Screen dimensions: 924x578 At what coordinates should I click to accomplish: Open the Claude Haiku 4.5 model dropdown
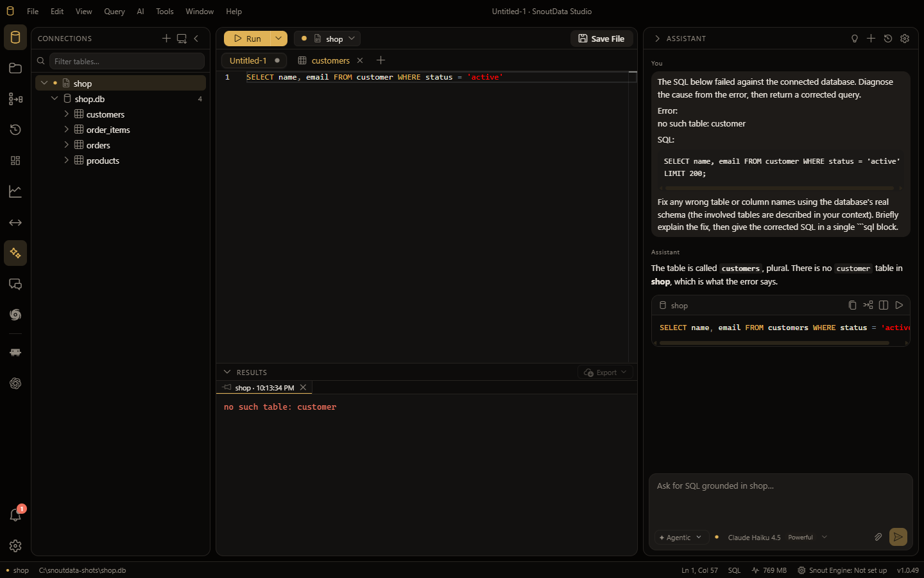777,538
